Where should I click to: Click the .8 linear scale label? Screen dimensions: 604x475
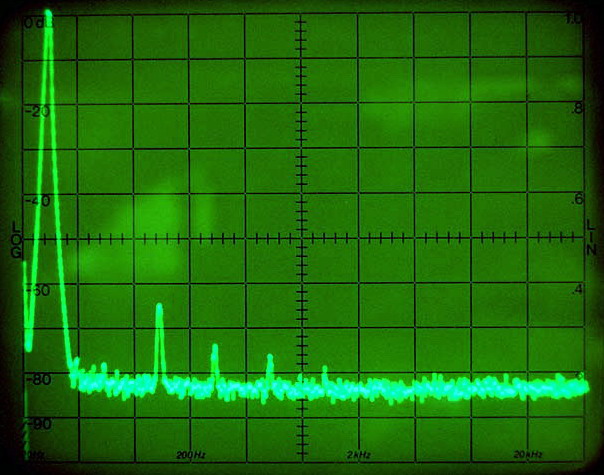tap(576, 109)
